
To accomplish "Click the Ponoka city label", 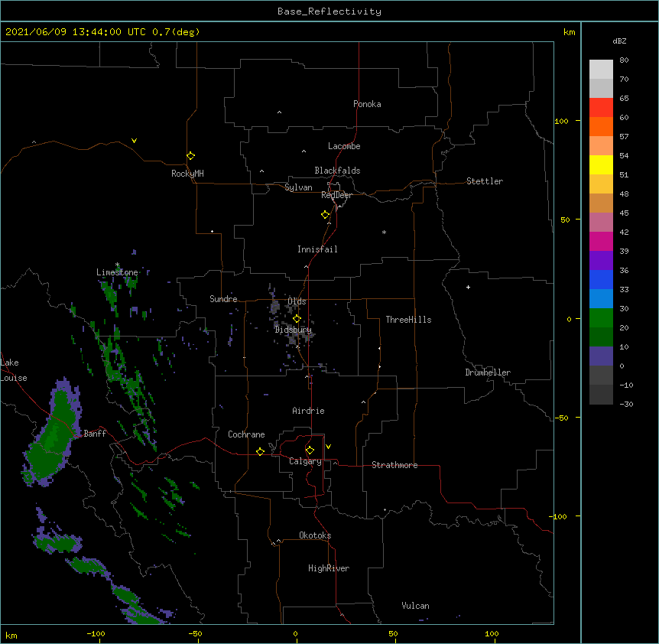I will tap(367, 104).
